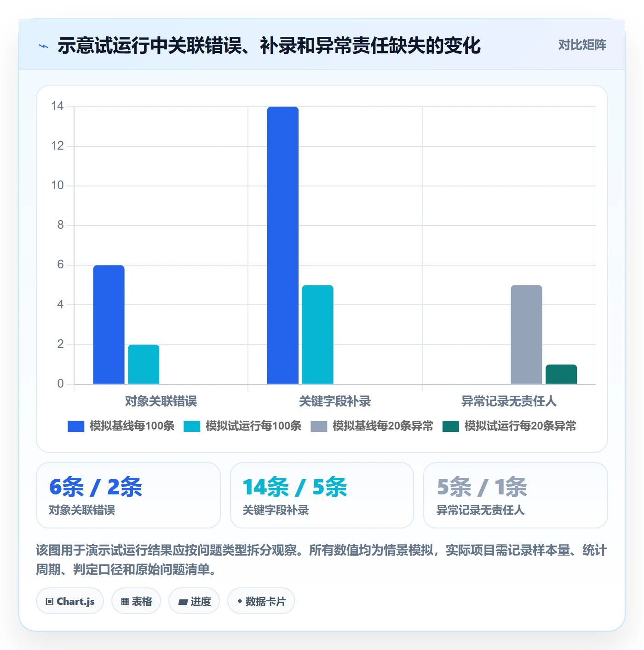This screenshot has width=644, height=650.
Task: Select the 进度 tag text
Action: [201, 602]
